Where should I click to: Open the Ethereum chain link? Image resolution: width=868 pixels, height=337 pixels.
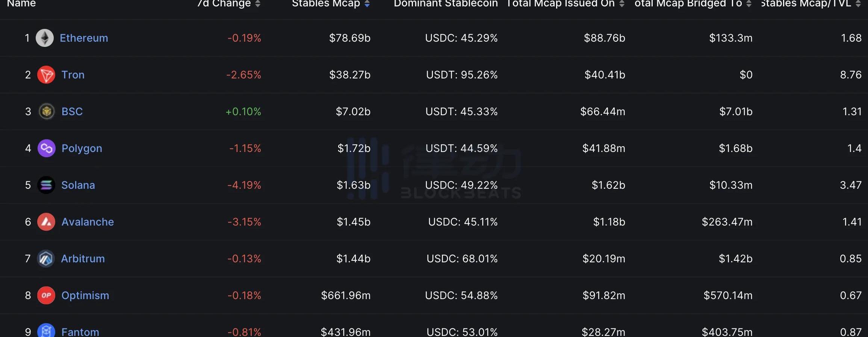point(84,38)
